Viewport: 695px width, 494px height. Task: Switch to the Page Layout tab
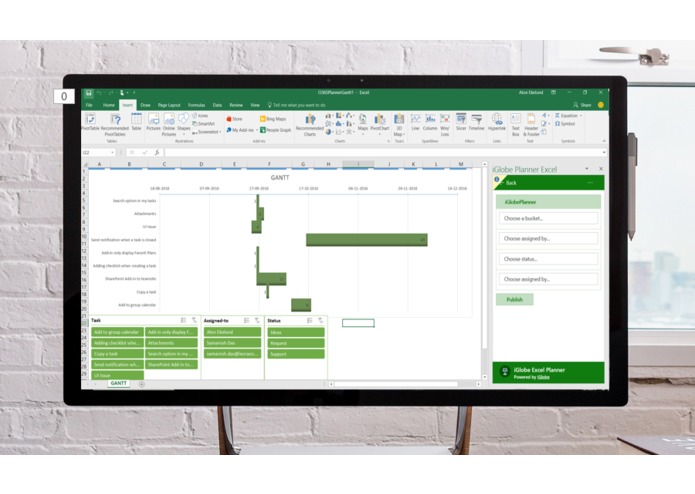click(x=169, y=105)
